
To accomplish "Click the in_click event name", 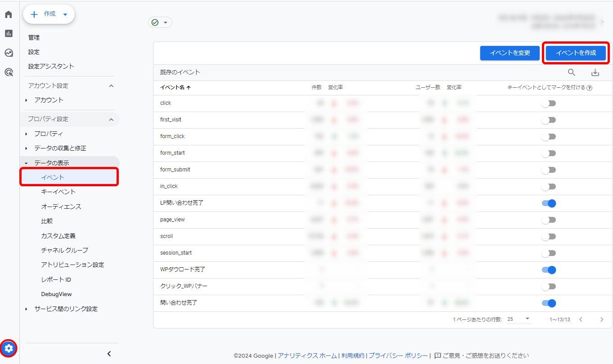I will click(169, 186).
